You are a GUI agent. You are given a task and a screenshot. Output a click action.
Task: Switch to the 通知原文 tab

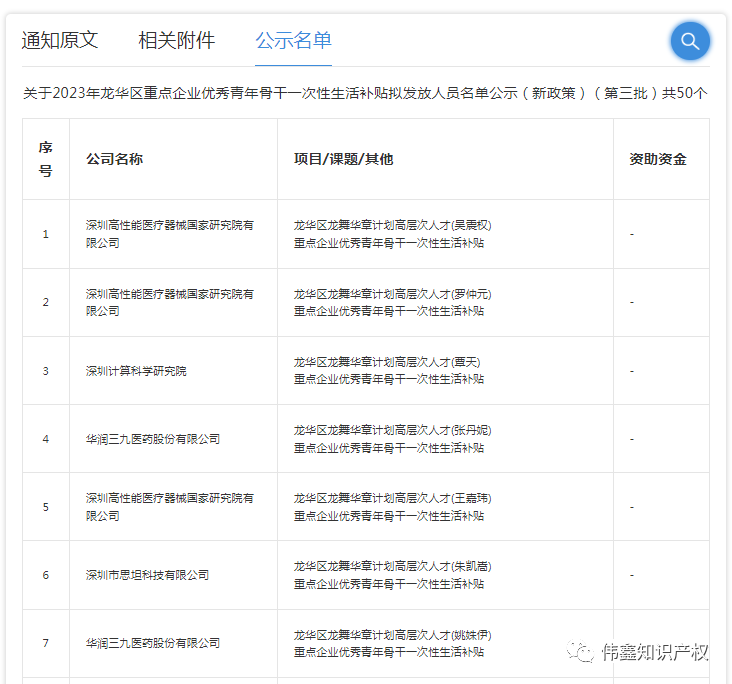click(60, 41)
